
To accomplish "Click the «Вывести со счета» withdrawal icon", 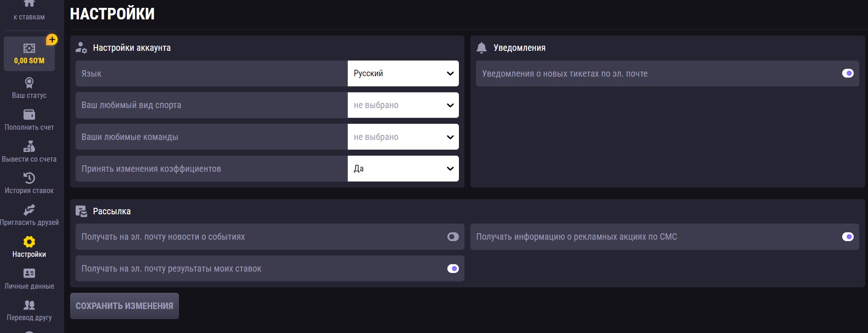I will [x=29, y=146].
